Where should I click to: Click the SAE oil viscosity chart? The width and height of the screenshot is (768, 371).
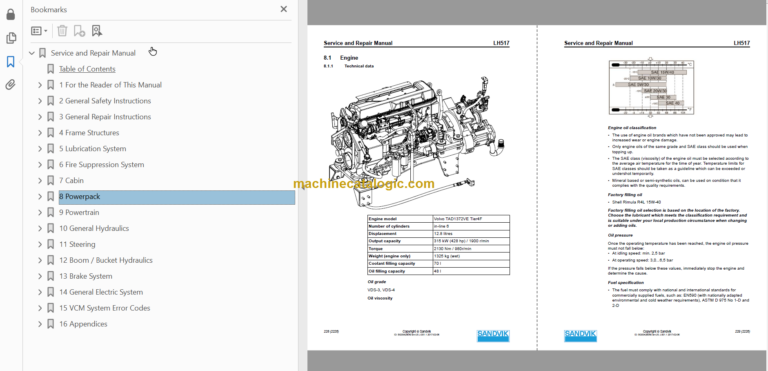[x=651, y=87]
